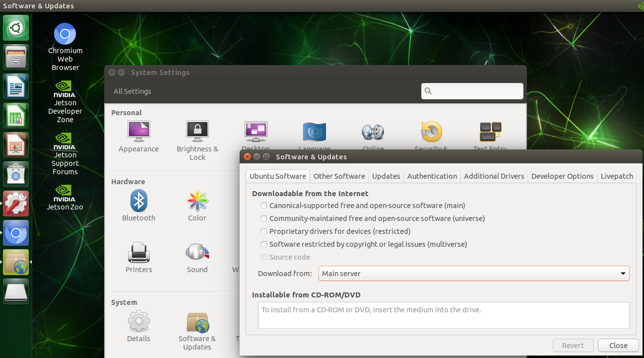644x358 pixels.
Task: Click the Close button in Software & Updates
Action: click(x=618, y=346)
